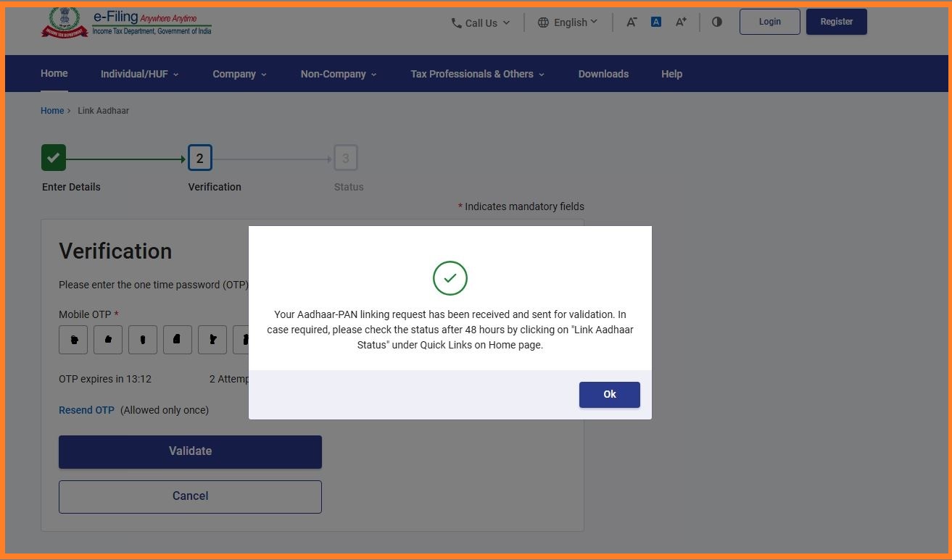Click the Income Tax Department e-Filing logo

[x=126, y=22]
